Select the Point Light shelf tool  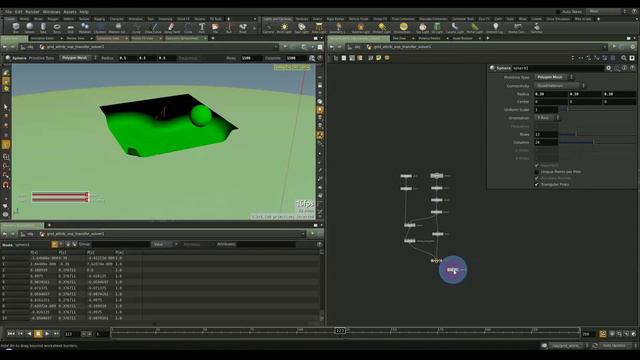[x=284, y=28]
